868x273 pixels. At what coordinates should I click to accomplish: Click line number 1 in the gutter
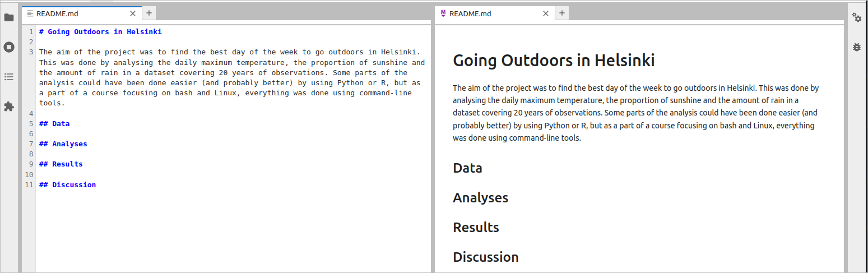31,32
